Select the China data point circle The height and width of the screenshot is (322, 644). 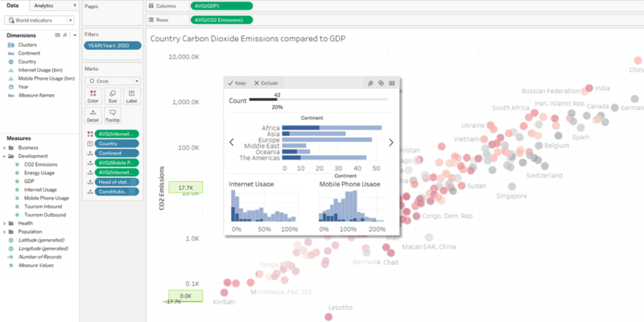point(638,60)
